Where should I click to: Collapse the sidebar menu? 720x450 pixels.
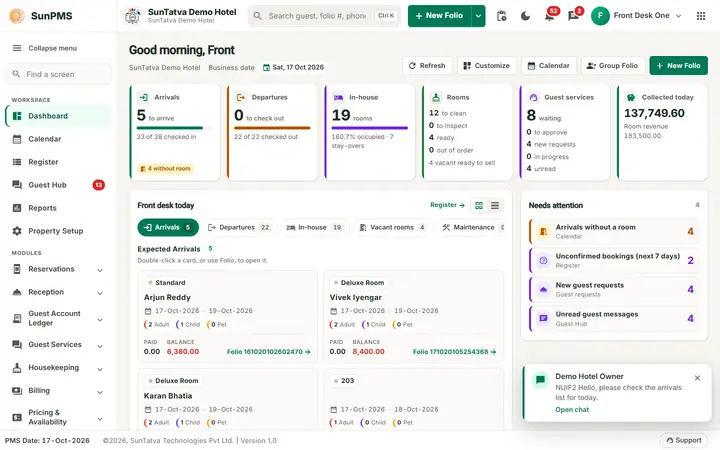click(x=45, y=48)
